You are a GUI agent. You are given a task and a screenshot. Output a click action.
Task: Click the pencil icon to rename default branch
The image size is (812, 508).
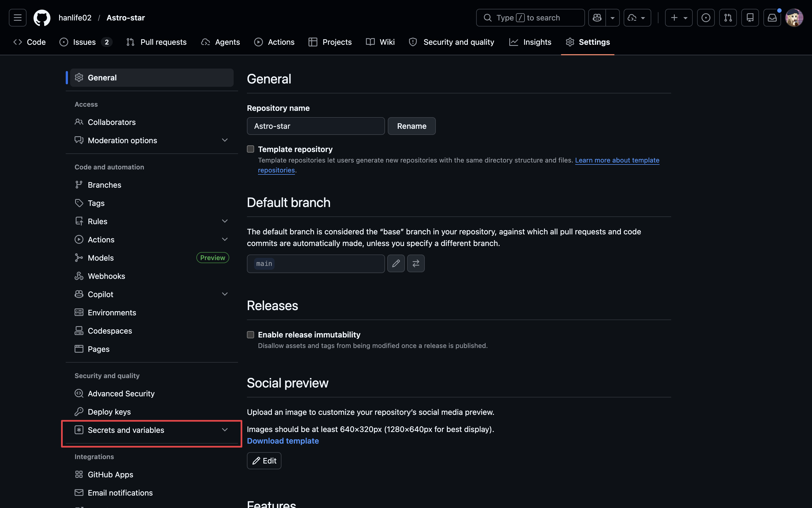[x=396, y=263]
